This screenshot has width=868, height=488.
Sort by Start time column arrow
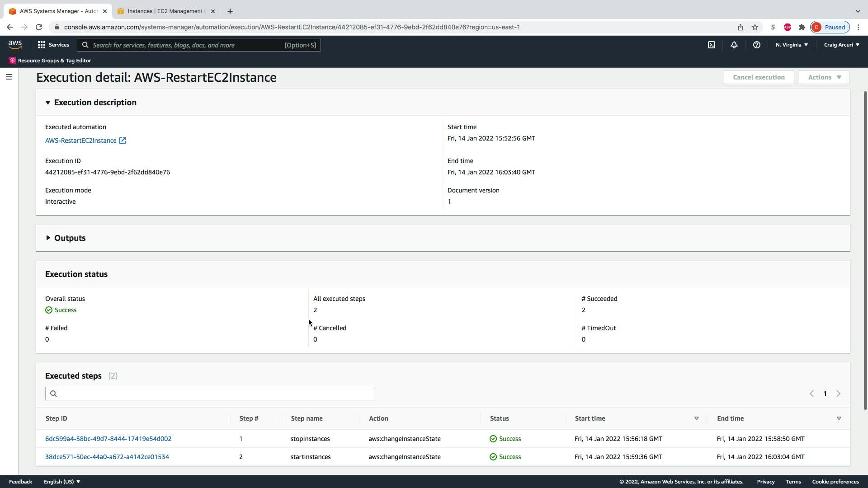point(696,418)
